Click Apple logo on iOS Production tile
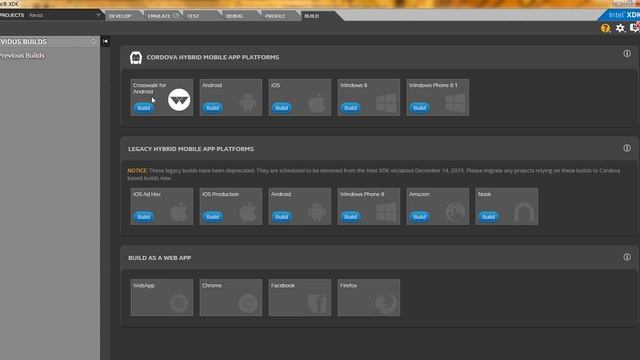Screen dimensions: 640x360 tap(248, 212)
